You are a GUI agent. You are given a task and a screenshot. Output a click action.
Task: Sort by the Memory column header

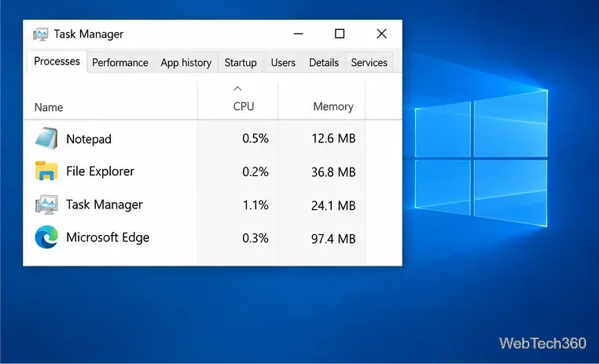pyautogui.click(x=333, y=106)
